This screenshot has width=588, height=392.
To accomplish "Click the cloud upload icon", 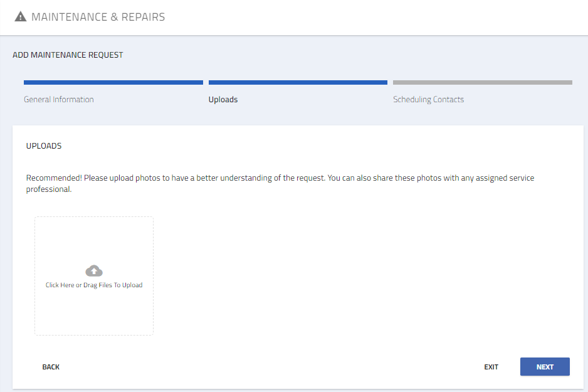I will pos(94,271).
